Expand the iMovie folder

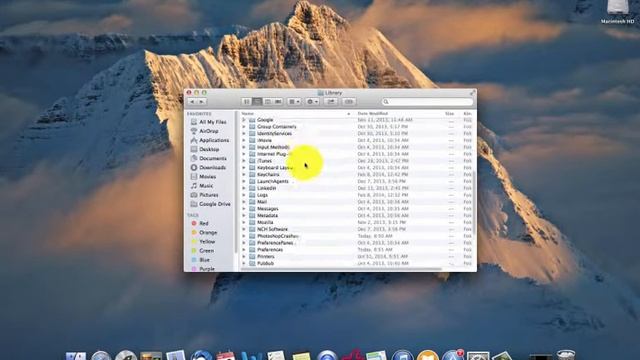[x=244, y=140]
